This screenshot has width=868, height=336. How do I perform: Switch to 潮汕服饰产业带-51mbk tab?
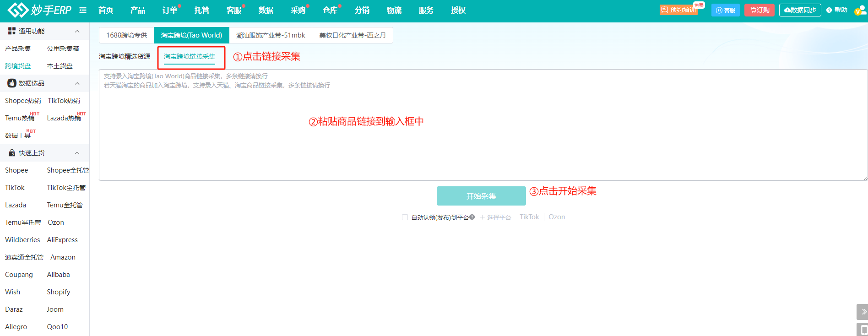(x=271, y=35)
